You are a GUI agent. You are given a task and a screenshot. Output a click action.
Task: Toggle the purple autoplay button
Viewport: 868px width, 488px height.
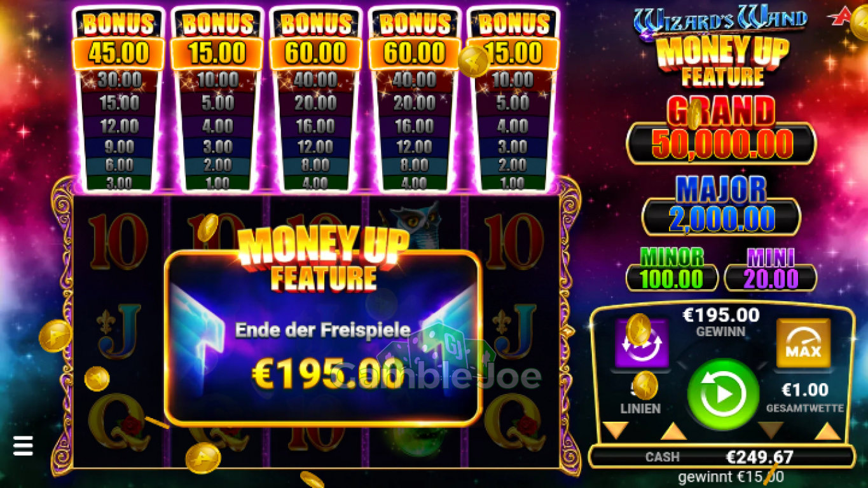coord(642,344)
